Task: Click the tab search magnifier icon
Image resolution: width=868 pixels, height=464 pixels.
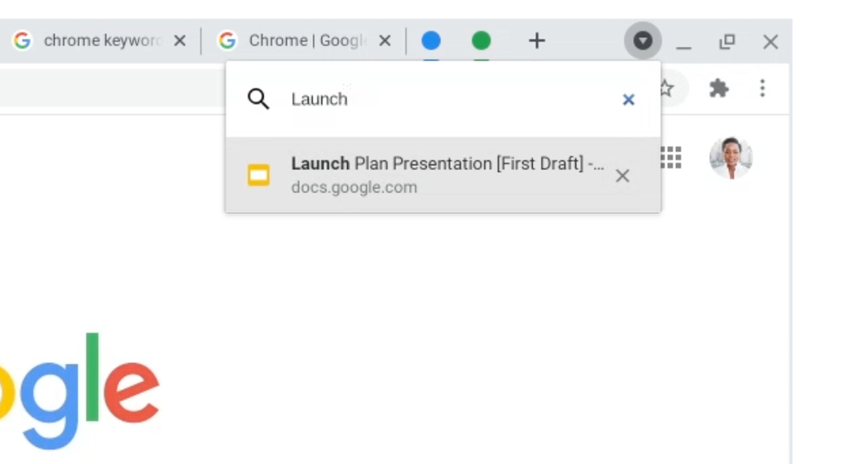Action: (x=259, y=99)
